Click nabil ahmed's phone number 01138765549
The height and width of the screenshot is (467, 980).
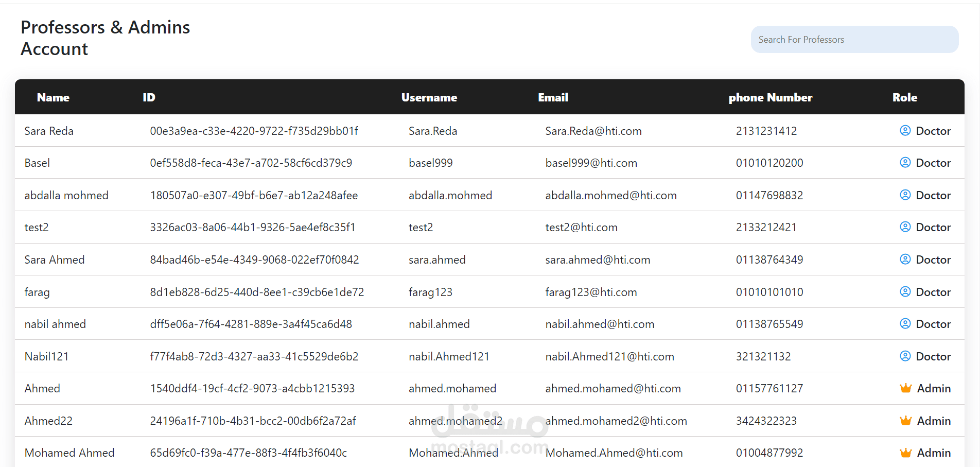point(769,324)
